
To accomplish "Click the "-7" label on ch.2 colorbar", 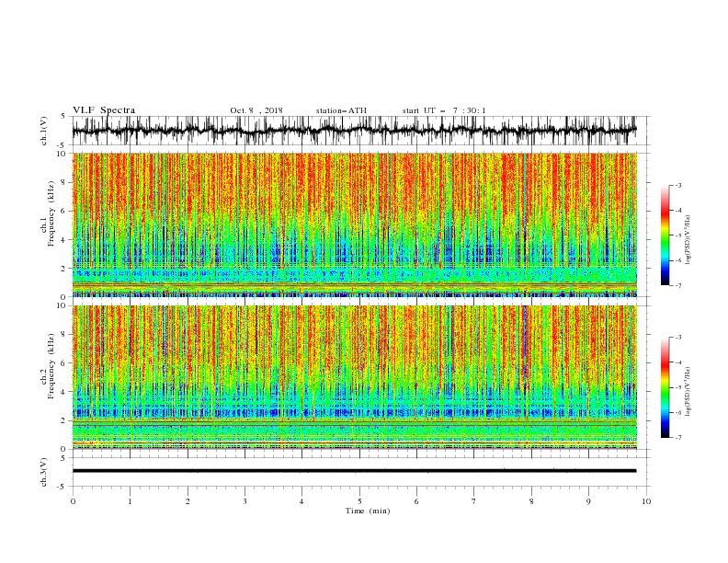I will 677,438.
